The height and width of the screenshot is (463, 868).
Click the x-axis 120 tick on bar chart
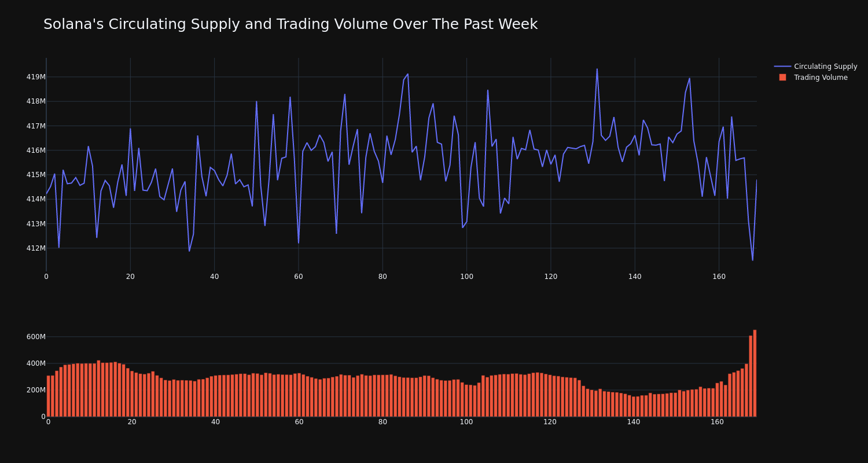(550, 422)
